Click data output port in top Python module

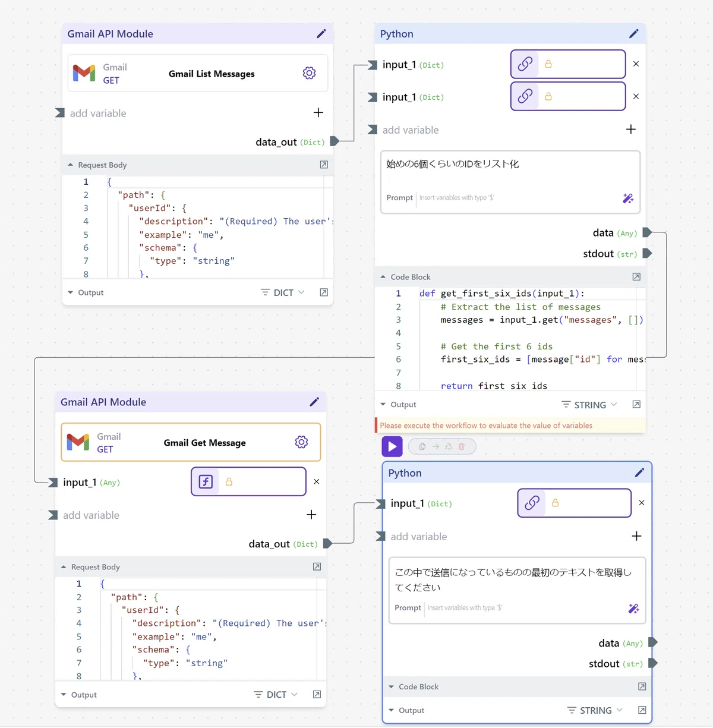647,232
